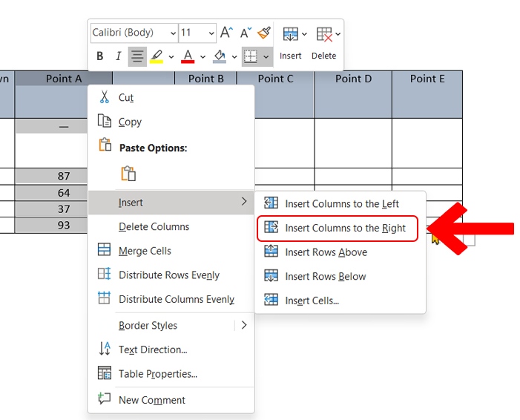Choose Copy from the context menu
The width and height of the screenshot is (520, 420).
coord(171,122)
